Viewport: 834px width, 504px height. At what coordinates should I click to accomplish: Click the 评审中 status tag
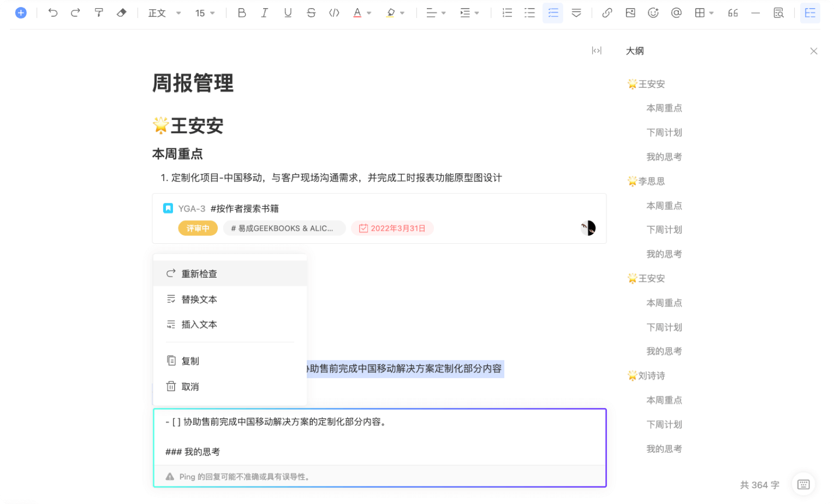[x=198, y=229]
